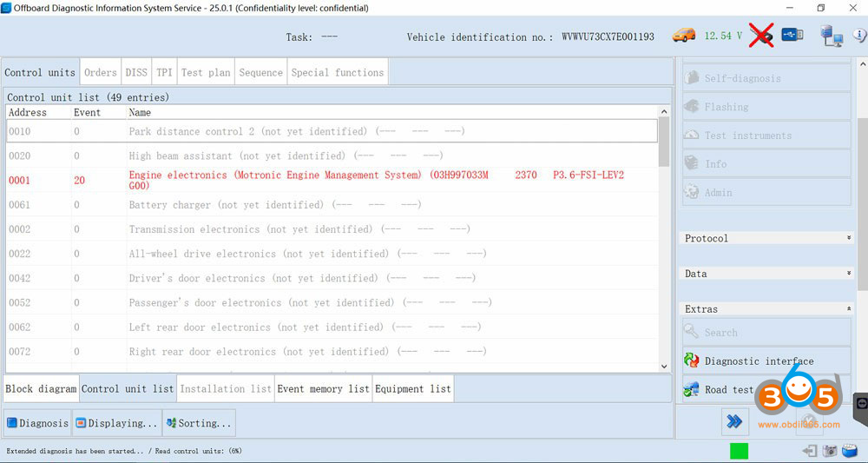The height and width of the screenshot is (463, 868).
Task: Open the Special functions tab
Action: 338,72
